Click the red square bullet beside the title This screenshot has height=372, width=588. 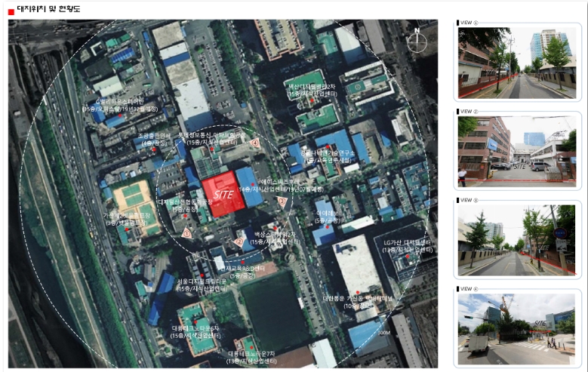(10, 10)
